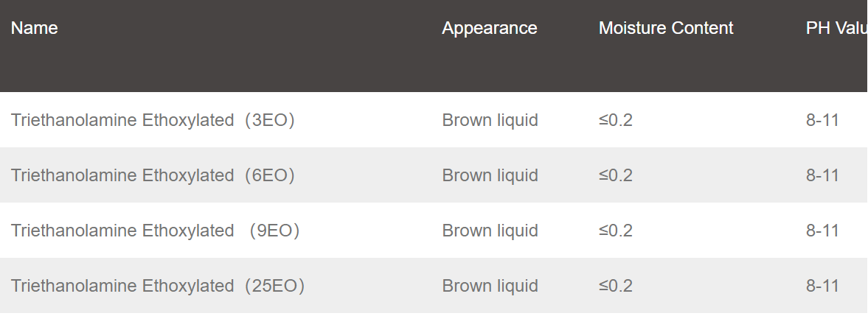Click 8-11 PH value in 25EO row
Screen dimensions: 868x316
[822, 286]
